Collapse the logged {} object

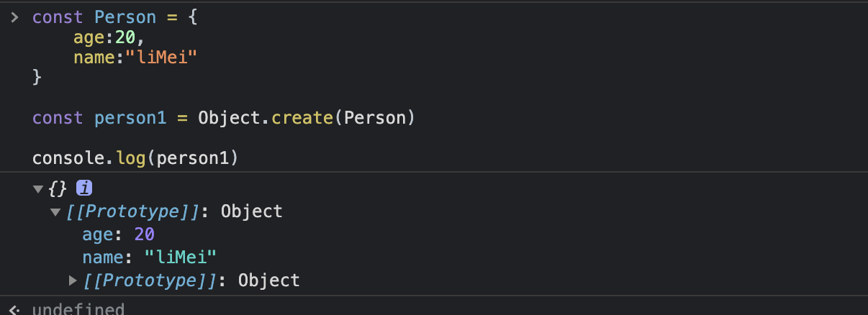[38, 188]
